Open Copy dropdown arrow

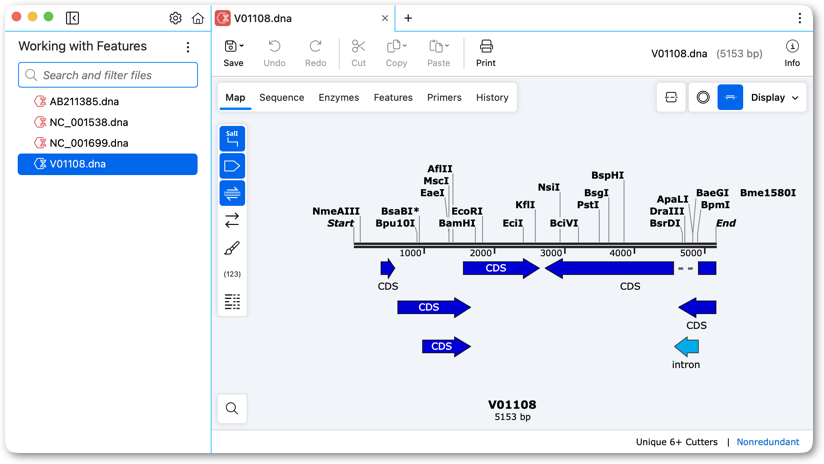tap(405, 46)
